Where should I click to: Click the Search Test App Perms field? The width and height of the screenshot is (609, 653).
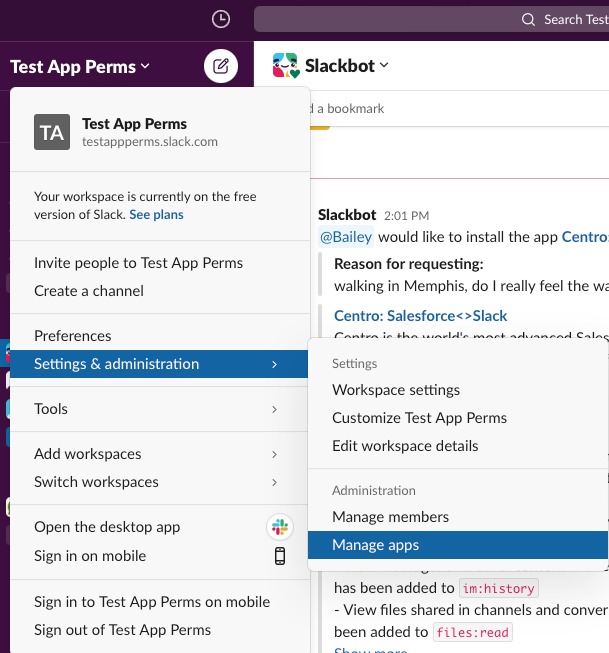(x=432, y=19)
